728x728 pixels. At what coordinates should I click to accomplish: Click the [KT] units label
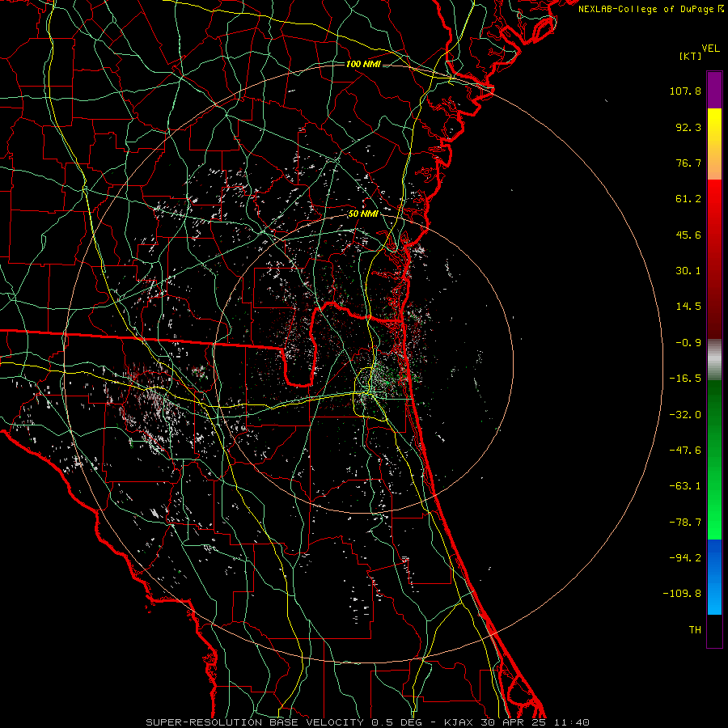(690, 57)
